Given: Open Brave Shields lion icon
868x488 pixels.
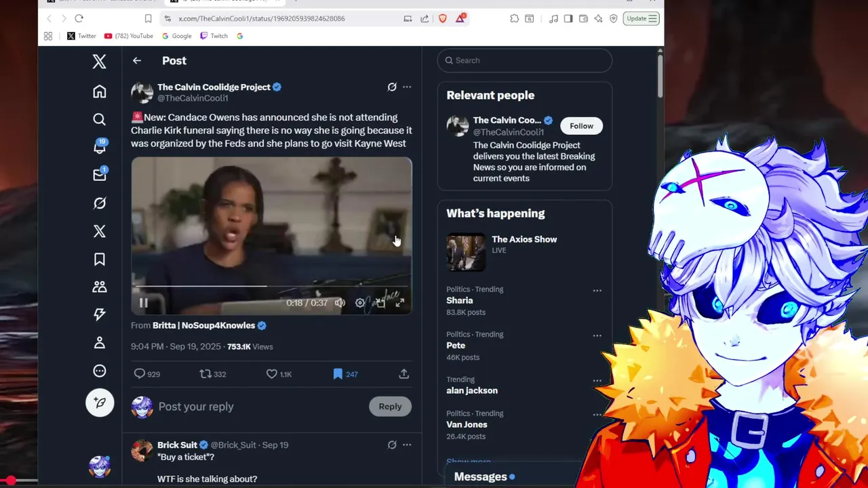Looking at the screenshot, I should (443, 18).
